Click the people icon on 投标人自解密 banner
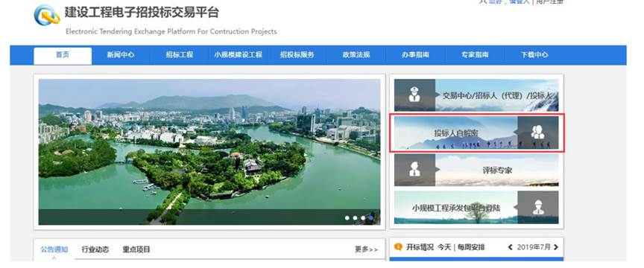Image resolution: width=644 pixels, height=268 pixels. (x=537, y=133)
